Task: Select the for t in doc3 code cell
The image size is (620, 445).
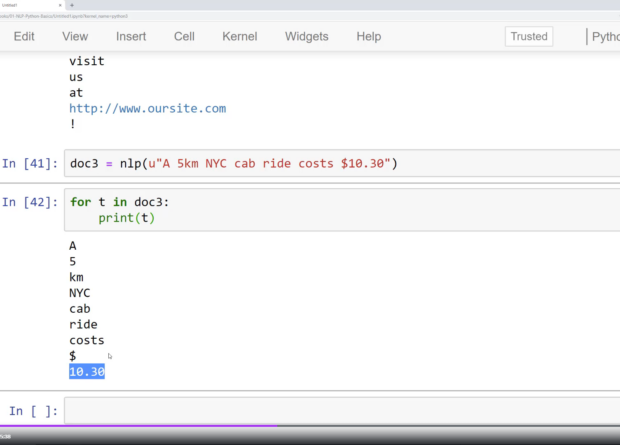Action: click(x=342, y=210)
